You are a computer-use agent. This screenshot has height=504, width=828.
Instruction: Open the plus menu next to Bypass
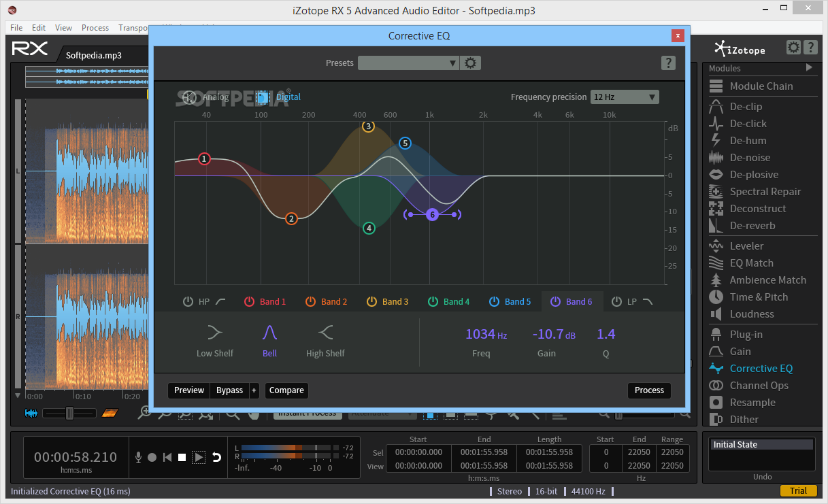(x=254, y=390)
